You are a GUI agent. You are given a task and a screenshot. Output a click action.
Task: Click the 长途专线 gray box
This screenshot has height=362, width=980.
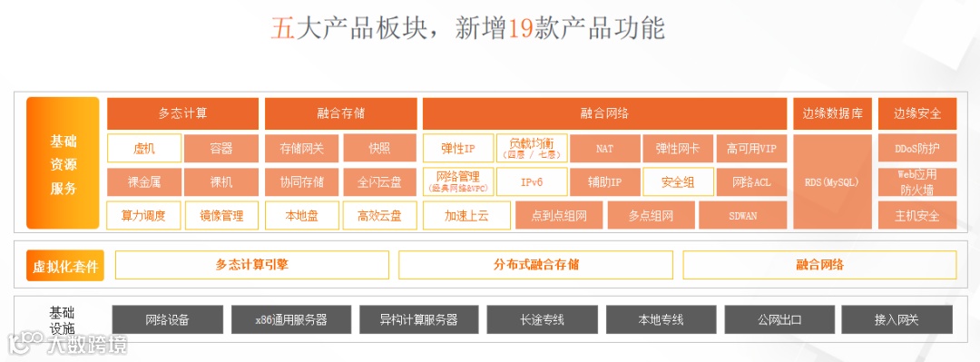(542, 319)
